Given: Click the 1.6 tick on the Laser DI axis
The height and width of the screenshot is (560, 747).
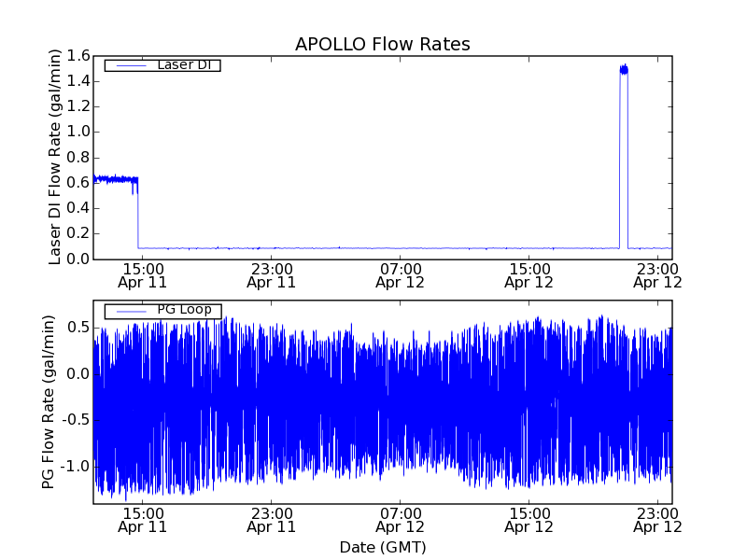Looking at the screenshot, I should [78, 56].
